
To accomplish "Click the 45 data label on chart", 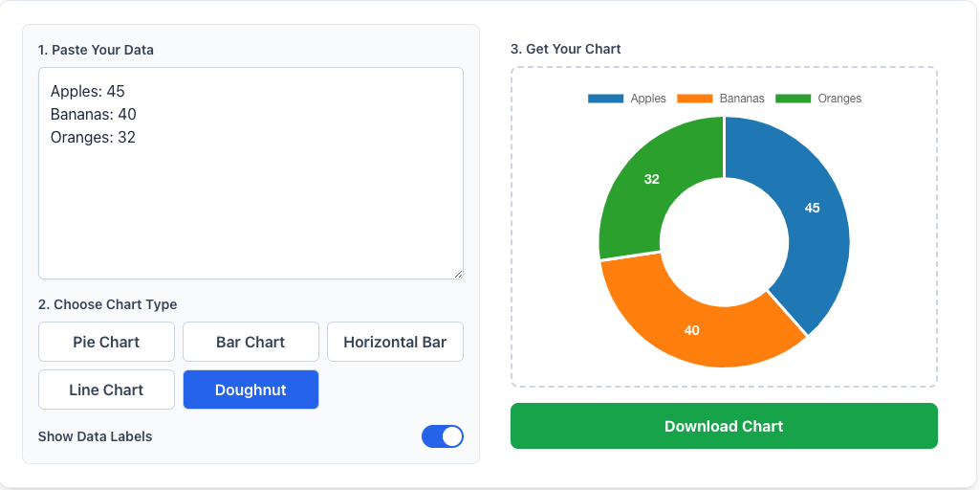I will [812, 209].
